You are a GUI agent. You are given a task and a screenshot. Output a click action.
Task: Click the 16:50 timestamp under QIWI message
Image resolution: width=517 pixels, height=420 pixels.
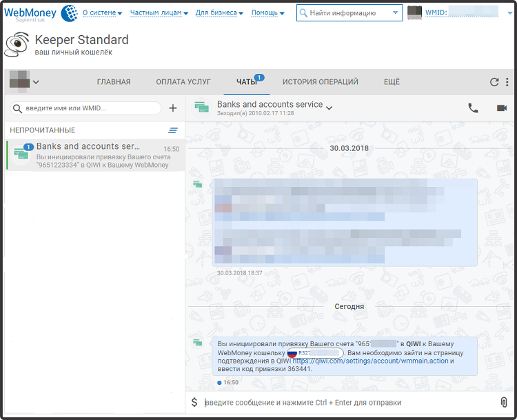point(231,382)
